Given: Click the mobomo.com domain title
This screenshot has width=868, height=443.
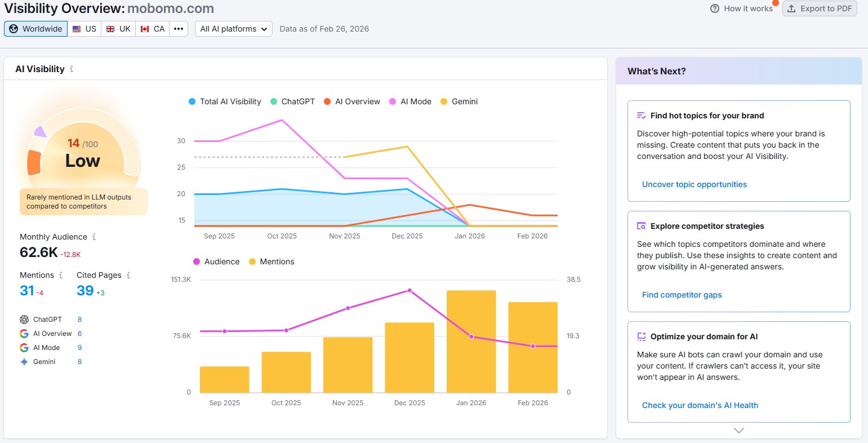Looking at the screenshot, I should tap(171, 8).
